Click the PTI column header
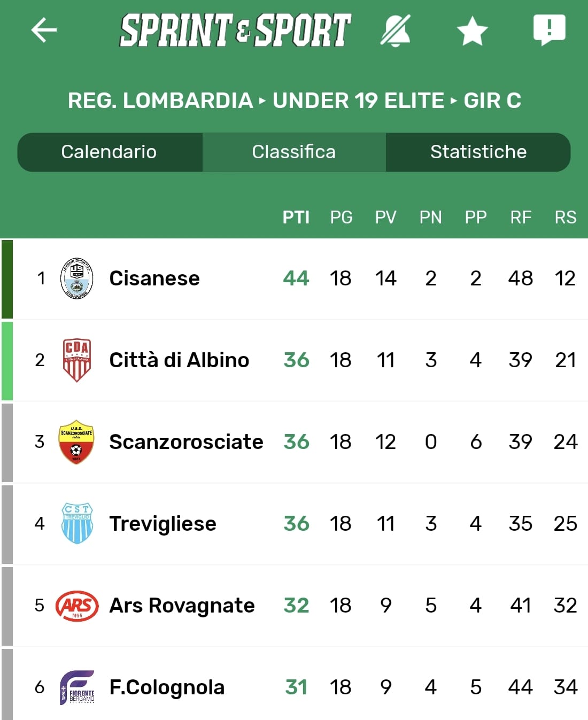Image resolution: width=588 pixels, height=720 pixels. click(x=296, y=218)
